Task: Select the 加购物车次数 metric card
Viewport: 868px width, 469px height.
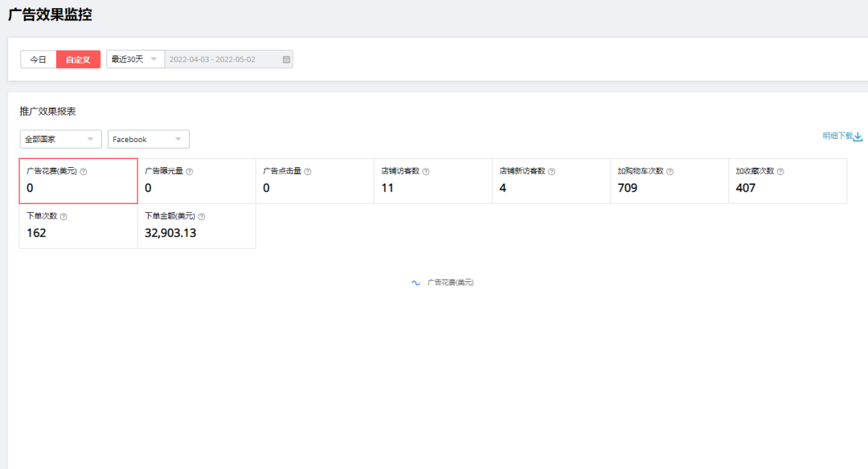Action: pos(669,181)
